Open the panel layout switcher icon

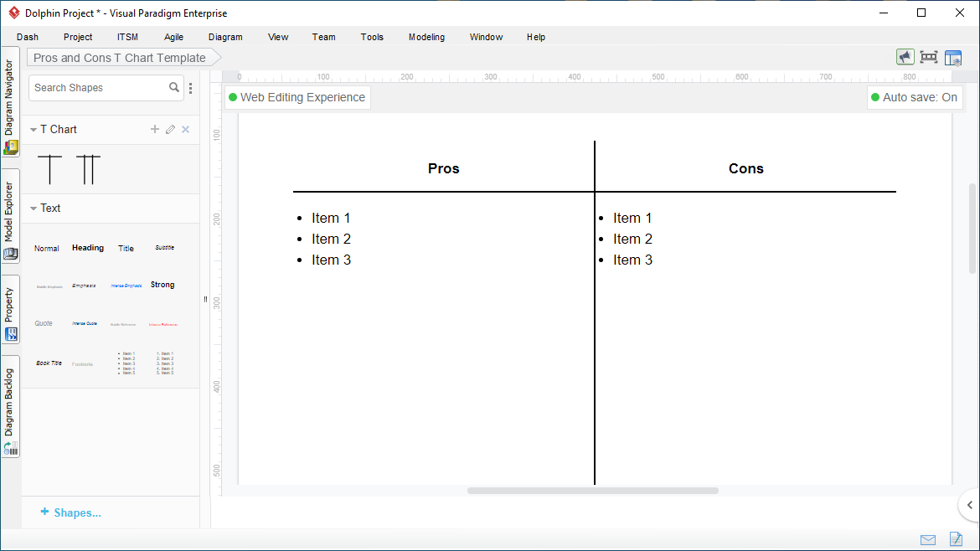point(953,58)
